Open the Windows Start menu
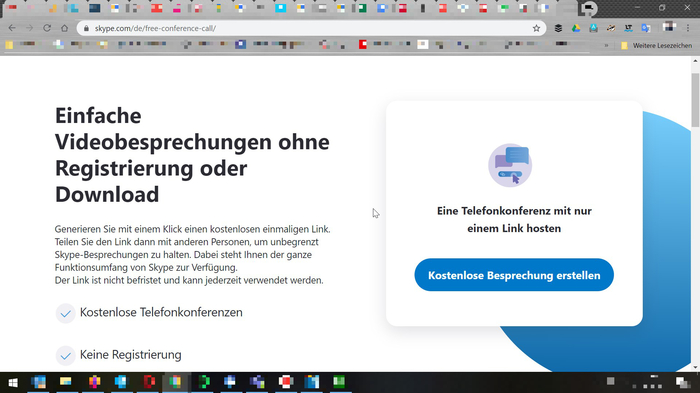This screenshot has height=393, width=700. (x=12, y=382)
